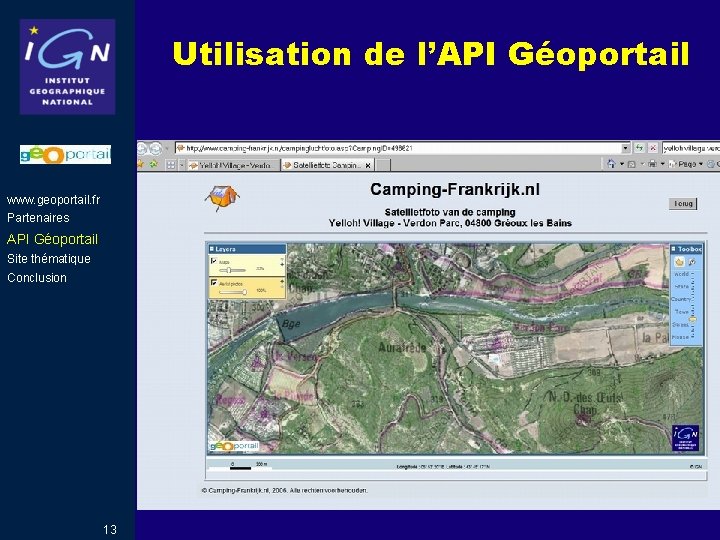This screenshot has height=540, width=720.
Task: Select the zoom magnifier tool in Toolbox
Action: tap(692, 262)
